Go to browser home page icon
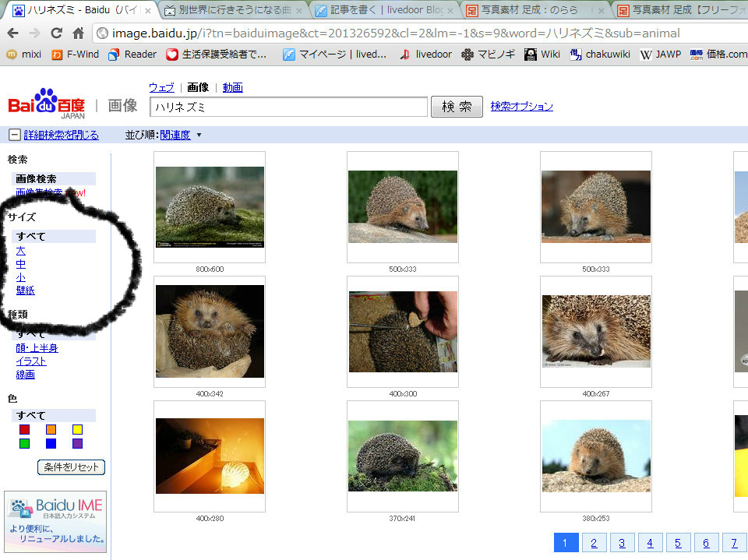The width and height of the screenshot is (748, 560). 78,33
